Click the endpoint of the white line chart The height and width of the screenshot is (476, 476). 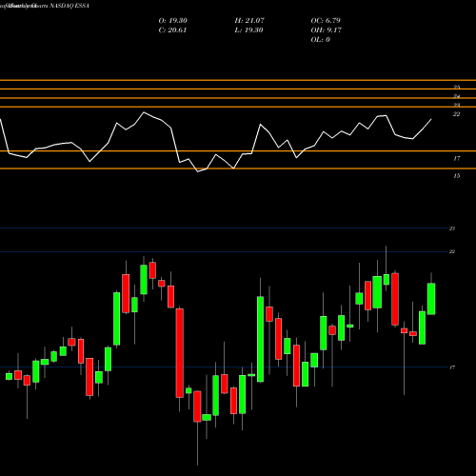431,119
